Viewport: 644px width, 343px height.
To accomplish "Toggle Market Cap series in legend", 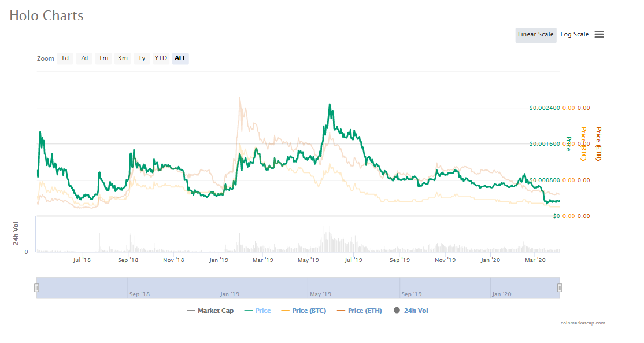I will coord(210,311).
